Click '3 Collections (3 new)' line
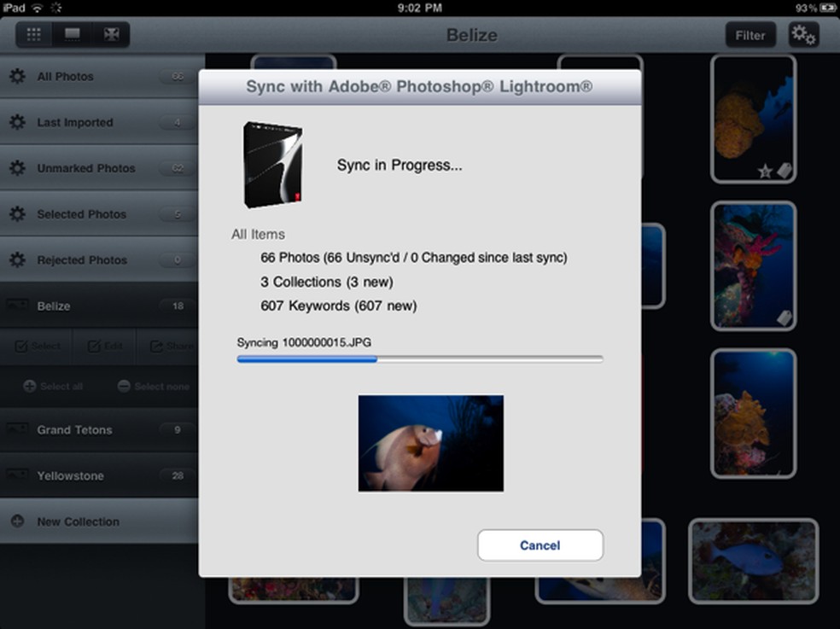 (327, 282)
